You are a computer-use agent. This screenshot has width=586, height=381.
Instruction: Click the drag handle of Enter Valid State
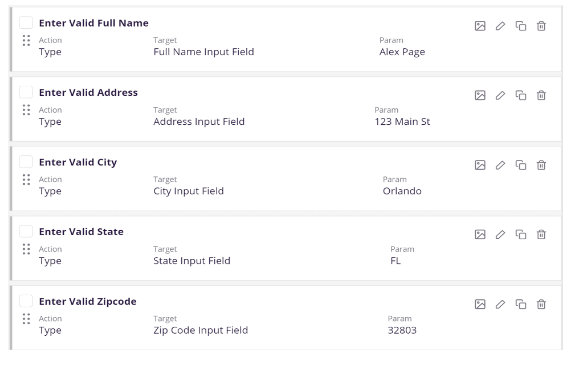pos(26,249)
